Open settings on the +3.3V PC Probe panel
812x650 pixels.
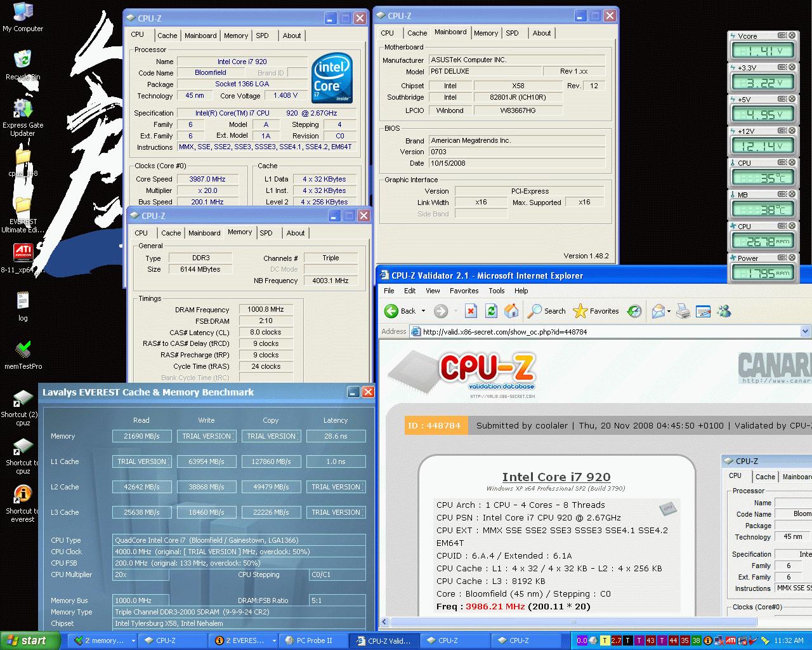[x=782, y=67]
